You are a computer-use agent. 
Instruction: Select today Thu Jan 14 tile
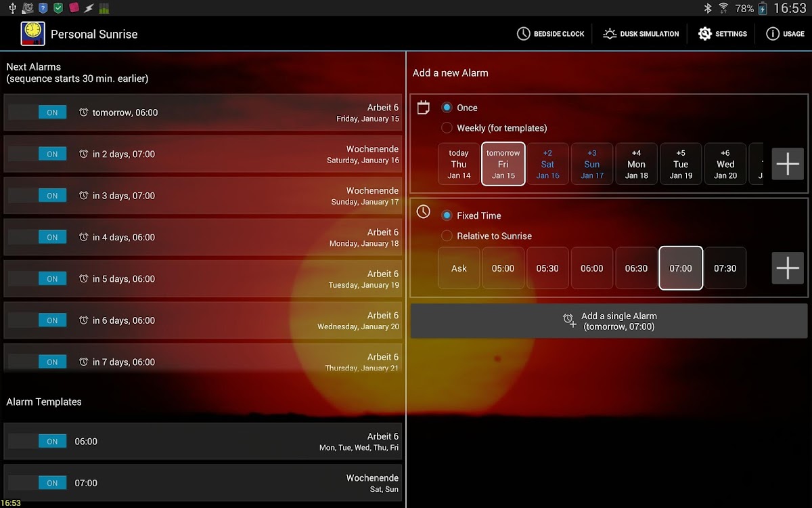(x=459, y=164)
